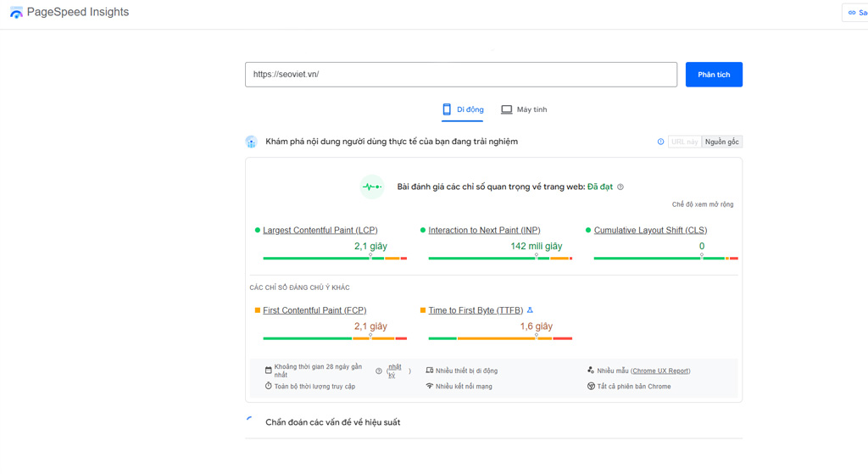Click the wifi icon for Nhiều kết nối mạng

tap(430, 386)
